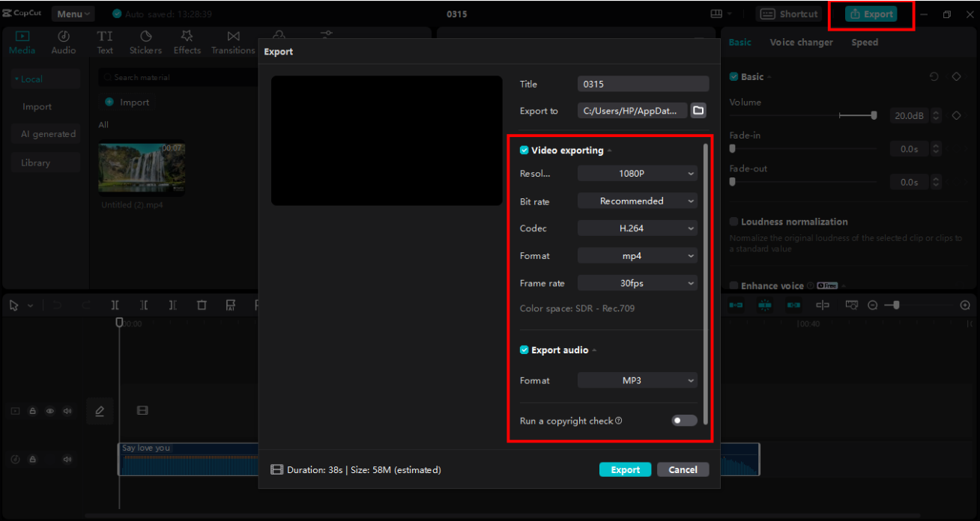Click the Export button in title bar

[871, 14]
